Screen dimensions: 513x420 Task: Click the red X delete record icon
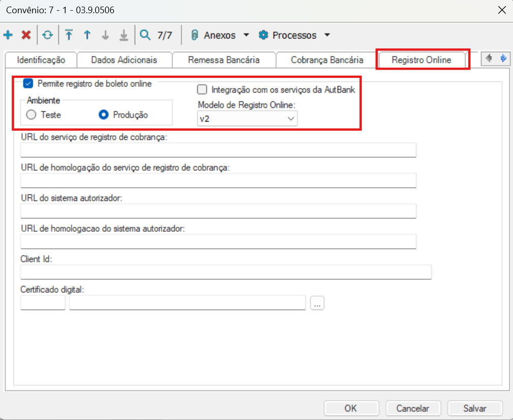(26, 35)
